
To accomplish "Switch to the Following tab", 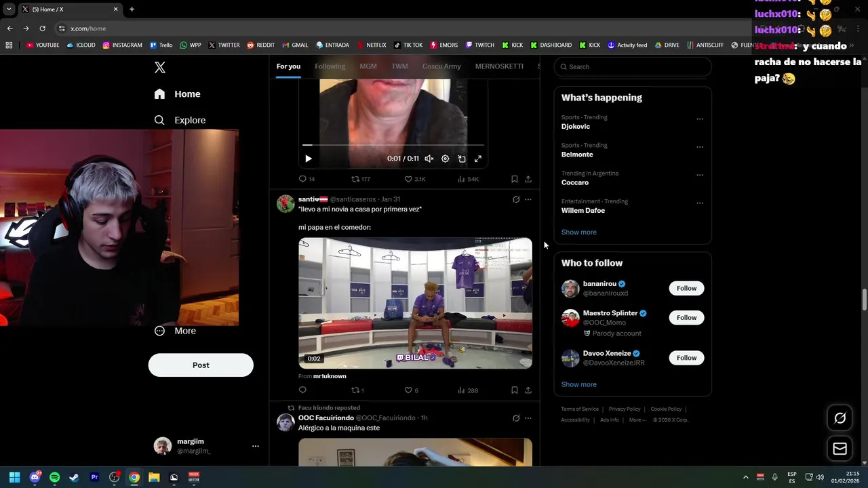I will tap(330, 66).
